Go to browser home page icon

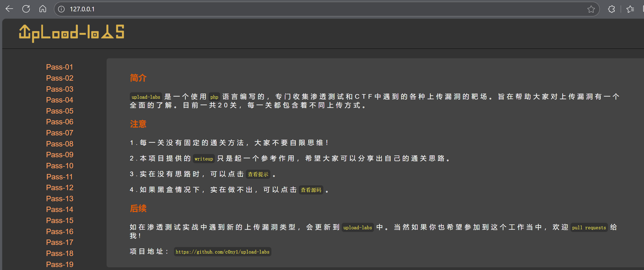click(43, 9)
